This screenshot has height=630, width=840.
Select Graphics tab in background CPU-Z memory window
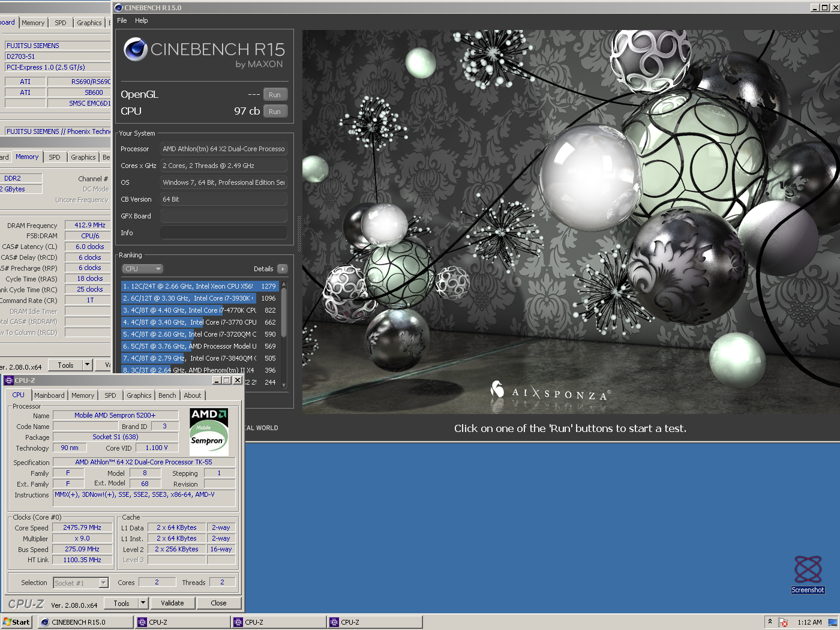pyautogui.click(x=83, y=157)
